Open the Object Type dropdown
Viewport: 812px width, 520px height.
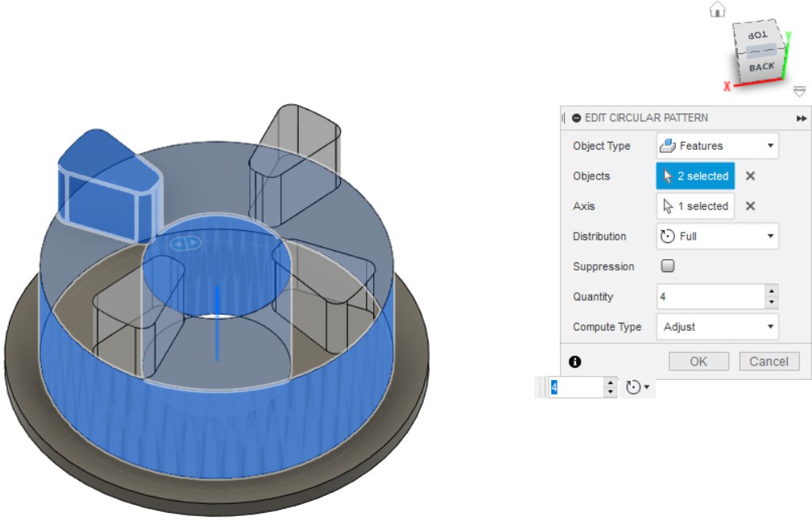pos(717,146)
